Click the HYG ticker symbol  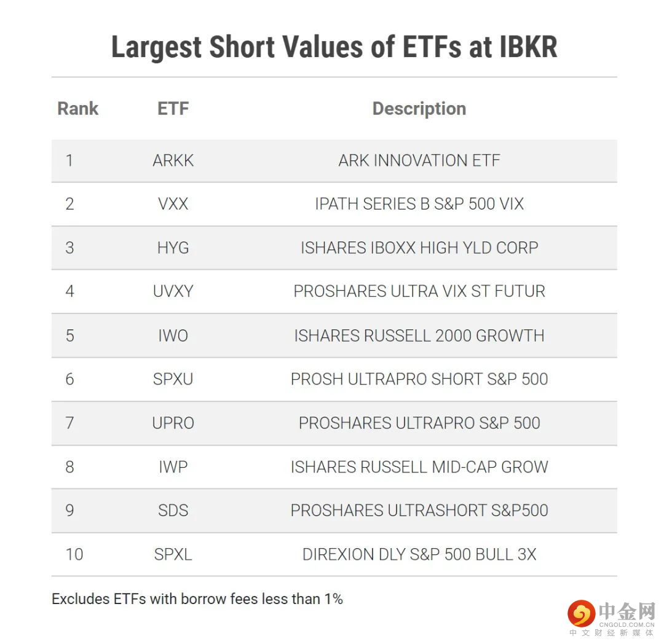tap(173, 248)
